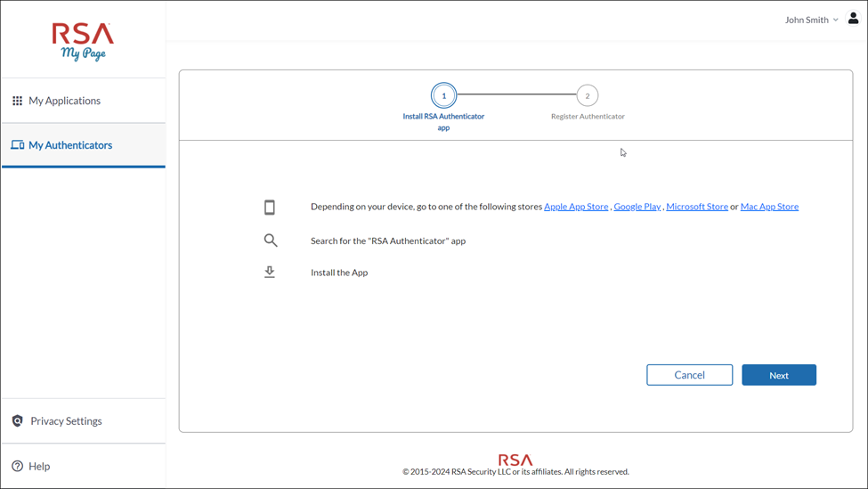
Task: Click the Privacy Settings shield icon
Action: tap(17, 421)
